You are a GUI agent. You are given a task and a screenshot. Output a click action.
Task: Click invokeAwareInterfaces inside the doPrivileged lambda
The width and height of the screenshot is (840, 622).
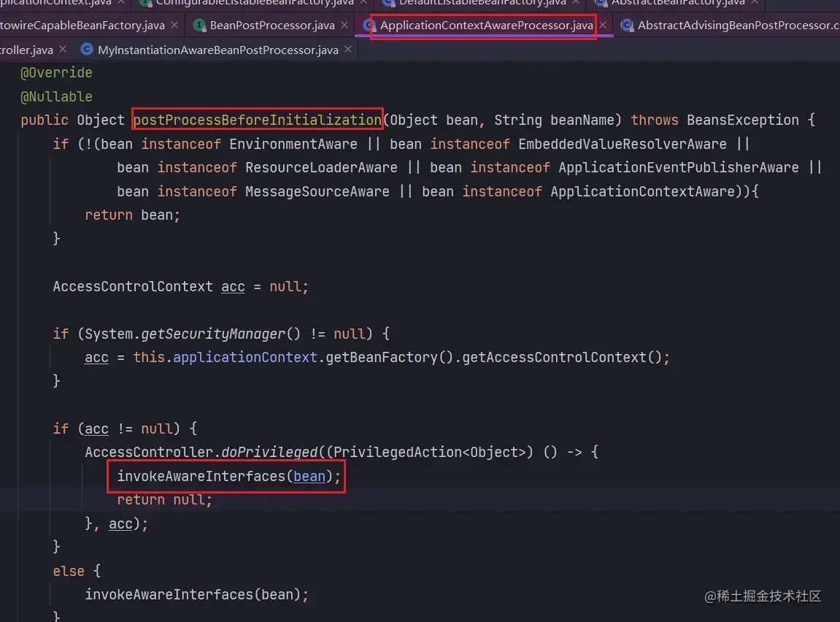click(x=201, y=476)
